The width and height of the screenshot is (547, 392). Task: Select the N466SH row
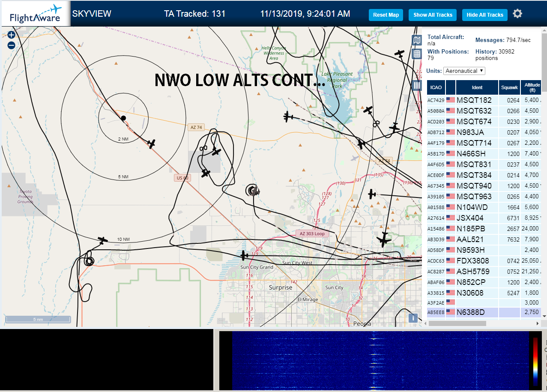click(x=484, y=154)
